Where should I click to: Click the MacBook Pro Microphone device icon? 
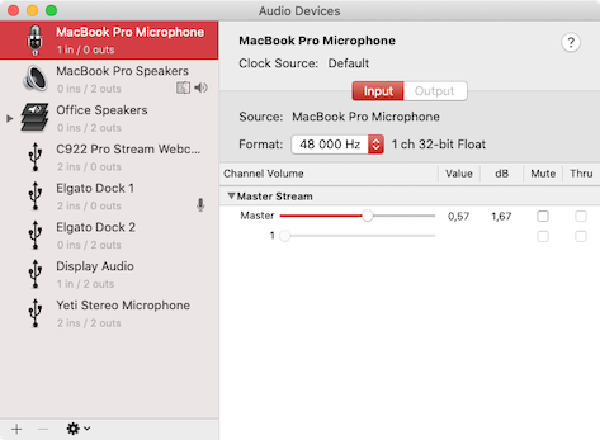tap(35, 40)
